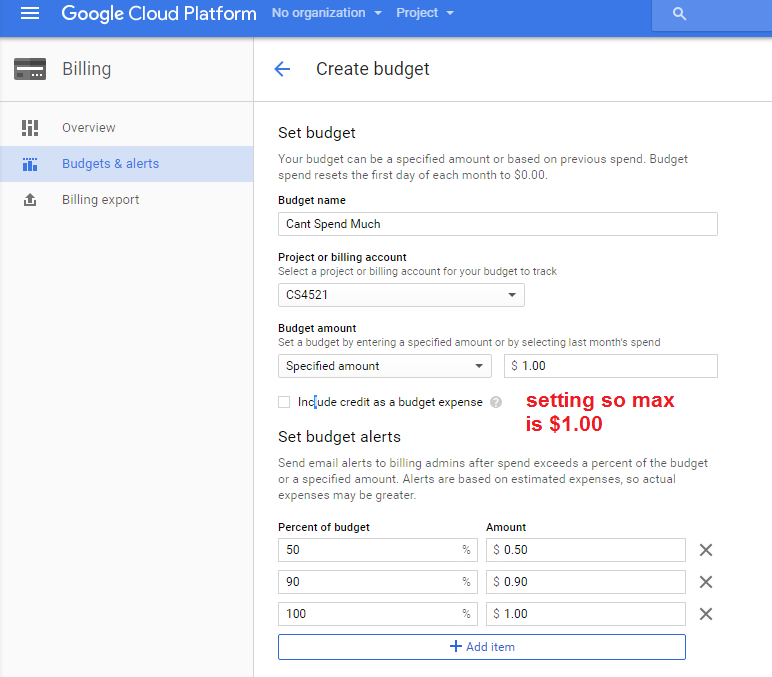Screen dimensions: 772x677
Task: Open the CS4521 project dropdown
Action: (x=401, y=295)
